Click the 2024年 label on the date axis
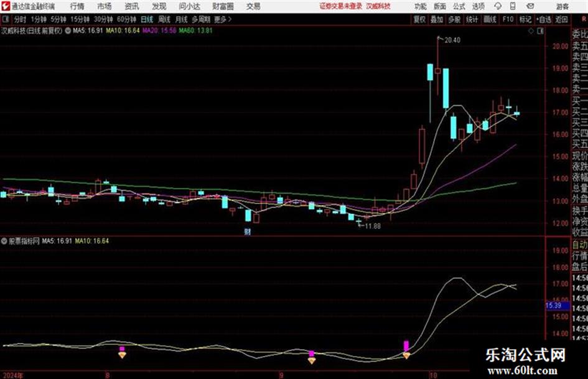Screen dimensions: 588x379 click(x=12, y=375)
